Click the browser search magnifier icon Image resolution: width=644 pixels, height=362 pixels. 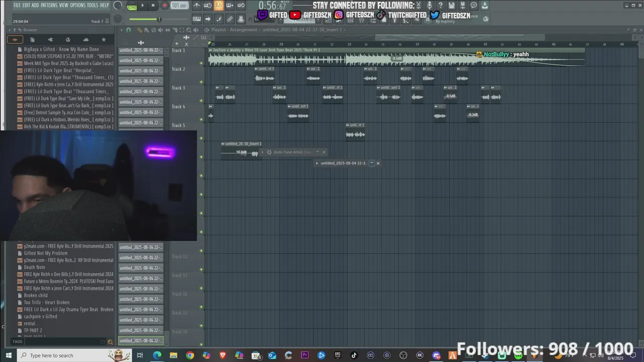(110, 341)
